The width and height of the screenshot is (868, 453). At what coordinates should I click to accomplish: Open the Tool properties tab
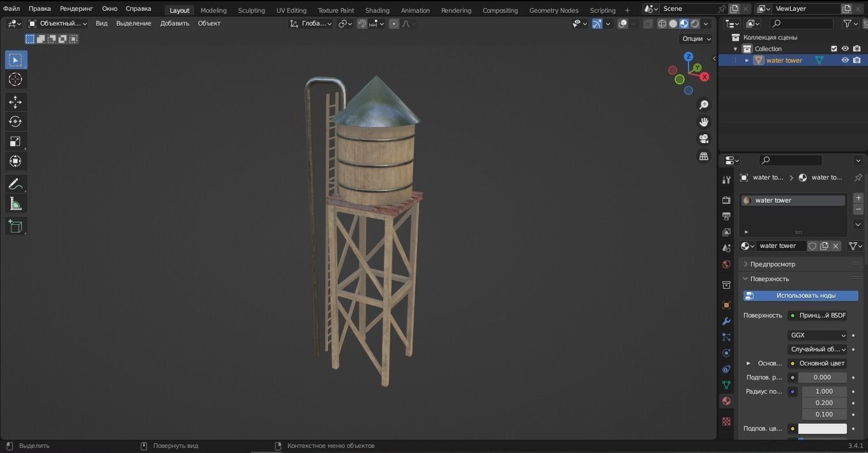[x=726, y=180]
